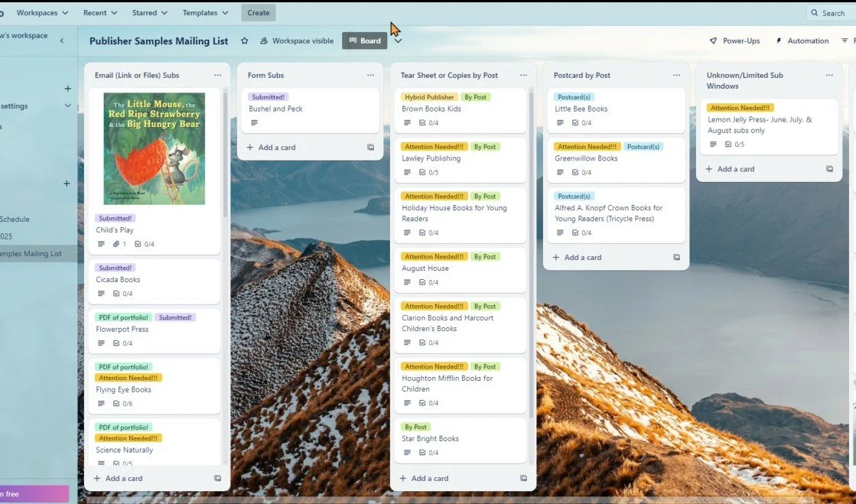856x504 pixels.
Task: Click scrollbar of Email Subs list
Action: 225,154
